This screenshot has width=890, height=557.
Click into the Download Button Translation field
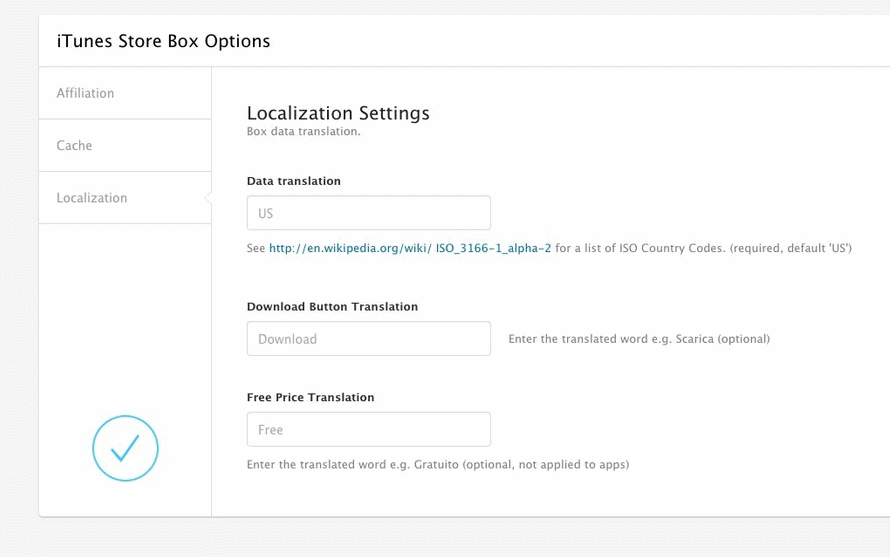[x=368, y=338]
